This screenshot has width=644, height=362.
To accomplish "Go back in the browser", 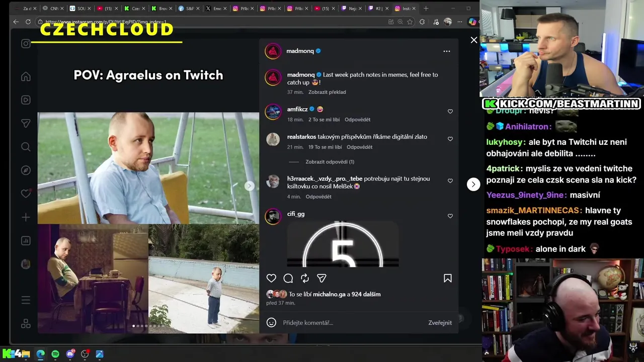I will click(x=16, y=22).
